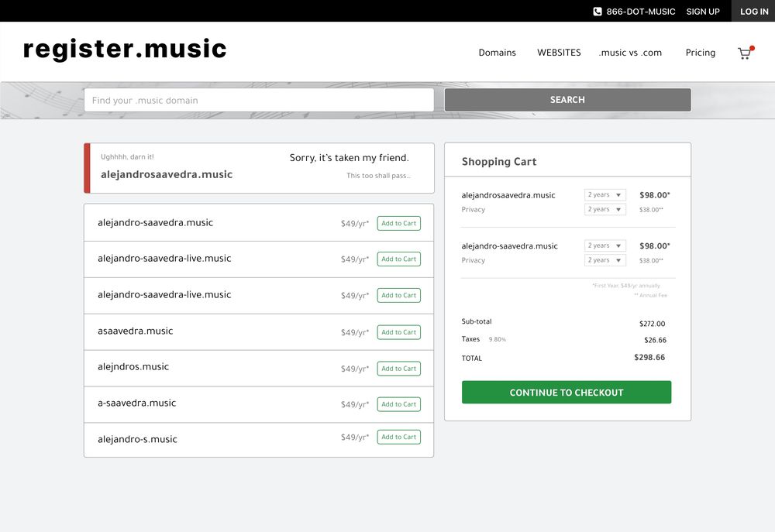
Task: Open Privacy years dropdown under alejandro-saavedra.music
Action: click(605, 260)
